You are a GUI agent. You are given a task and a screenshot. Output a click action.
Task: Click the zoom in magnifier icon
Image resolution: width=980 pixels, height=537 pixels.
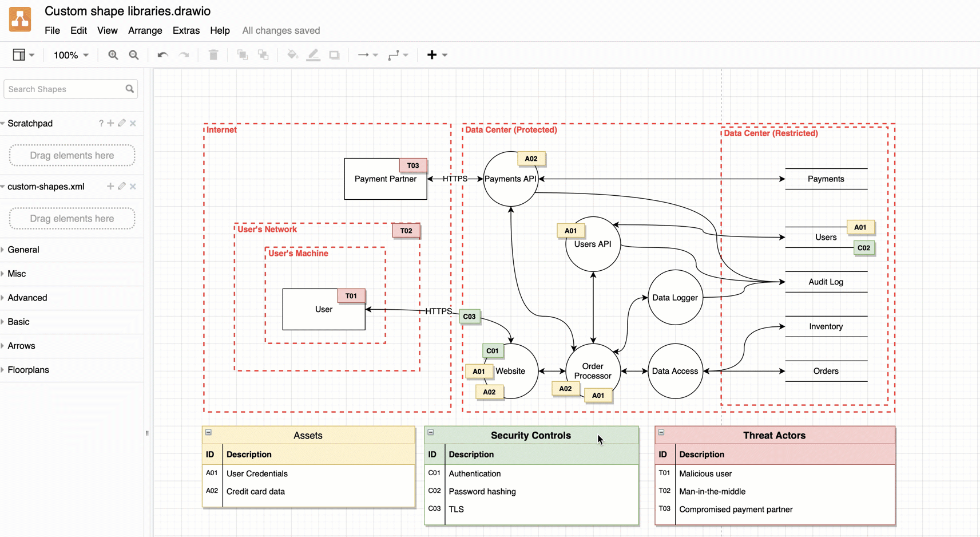(x=113, y=55)
